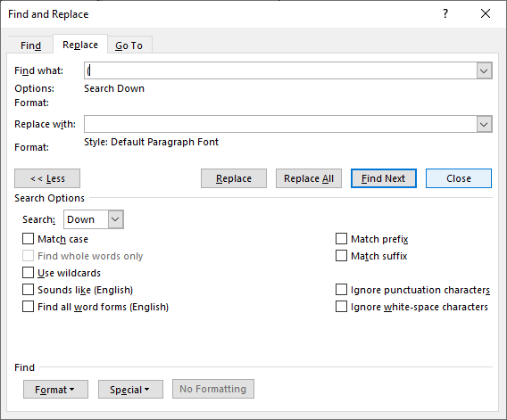Check Find all word forms (English)
Screen dimensions: 507x420
(x=29, y=307)
